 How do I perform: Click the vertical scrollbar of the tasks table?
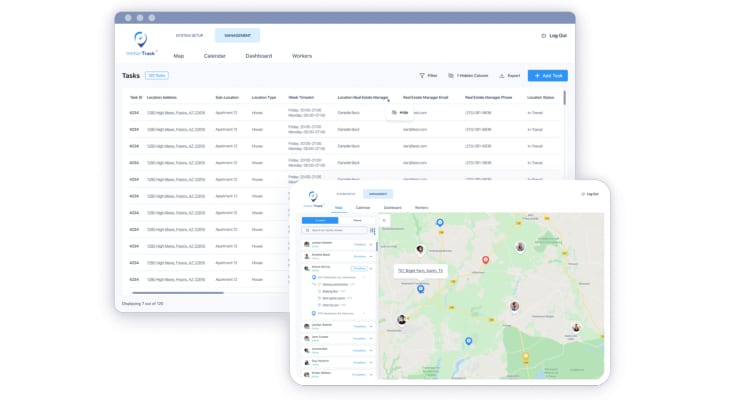pos(564,98)
